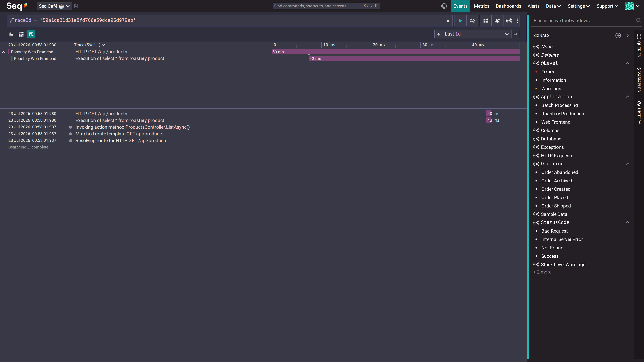Switch to the grid view icon
This screenshot has width=644, height=362.
(21, 34)
